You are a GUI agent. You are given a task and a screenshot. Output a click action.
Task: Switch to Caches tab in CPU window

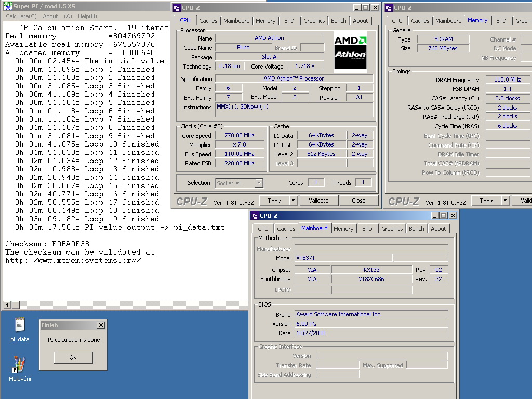208,21
